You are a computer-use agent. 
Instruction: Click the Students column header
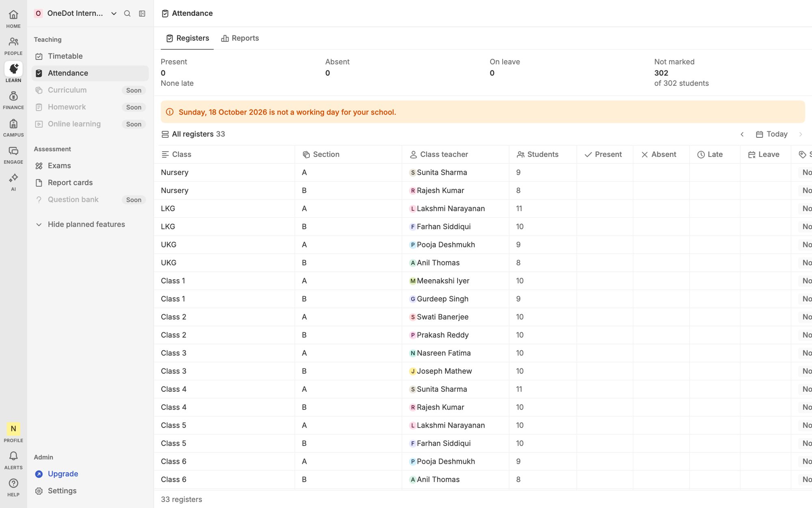click(543, 154)
